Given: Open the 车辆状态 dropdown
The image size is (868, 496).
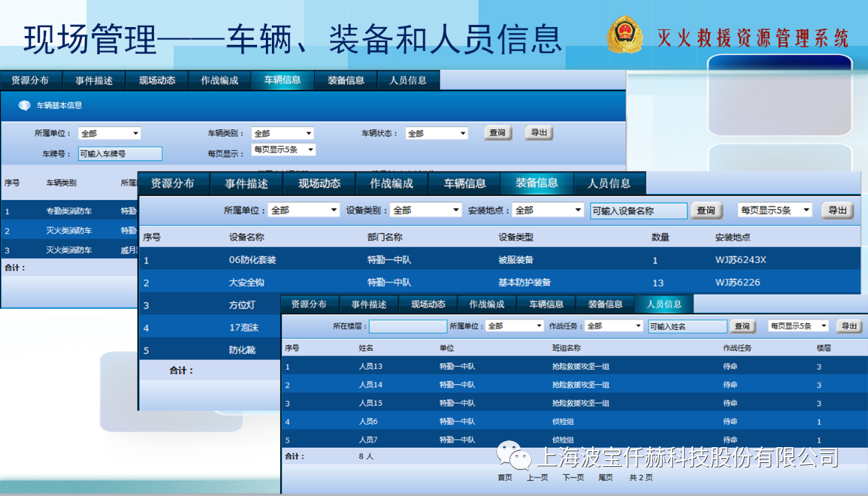Looking at the screenshot, I should [437, 134].
